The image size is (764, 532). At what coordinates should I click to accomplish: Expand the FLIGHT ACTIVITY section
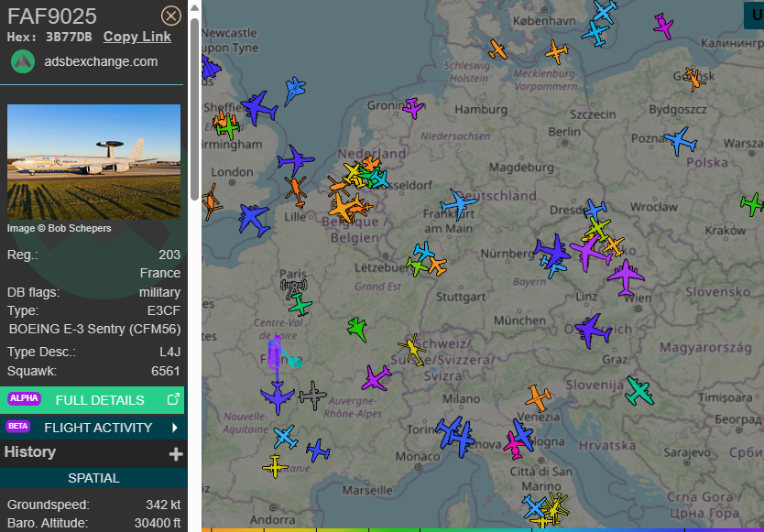point(93,428)
